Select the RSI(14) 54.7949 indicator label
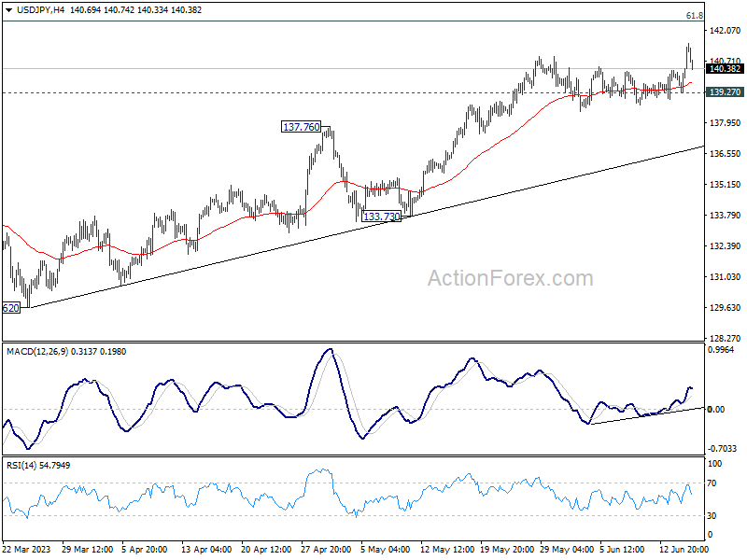The height and width of the screenshot is (560, 747). tap(38, 465)
